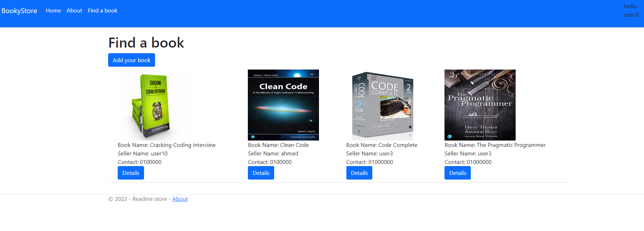644x231 pixels.
Task: Open the Clean Code cover image
Action: (283, 105)
